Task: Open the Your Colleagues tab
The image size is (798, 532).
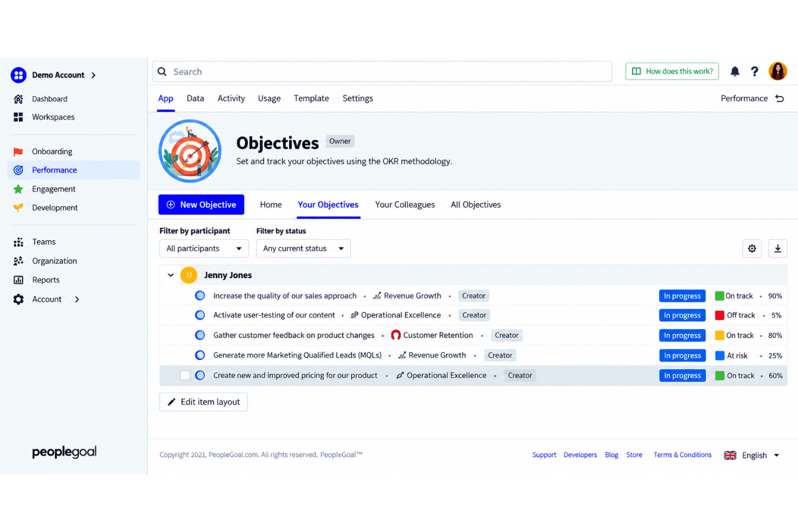Action: (x=405, y=205)
